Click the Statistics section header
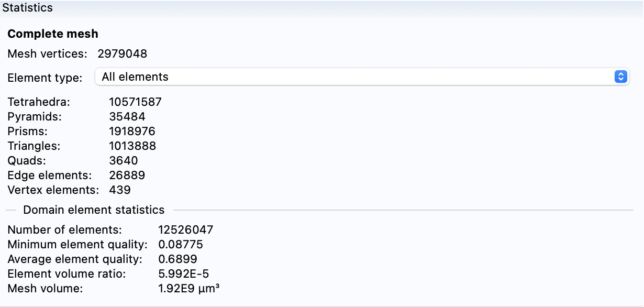 point(28,8)
